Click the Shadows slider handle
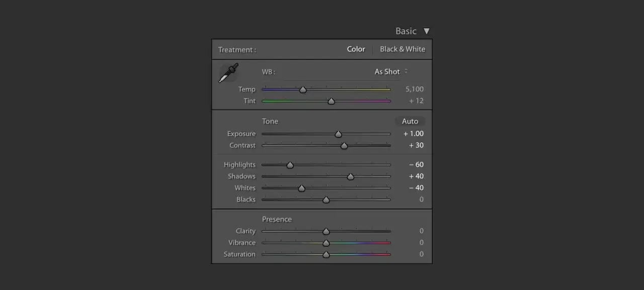The image size is (644, 290). 351,176
